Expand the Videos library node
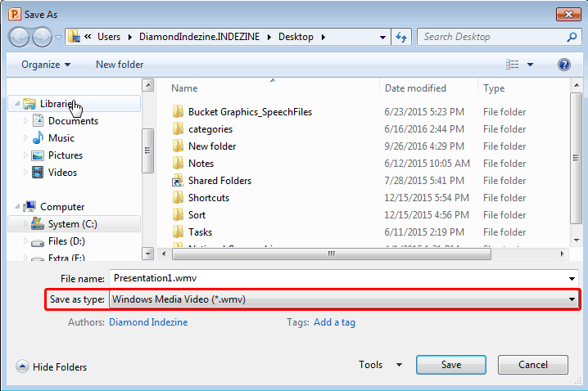The width and height of the screenshot is (588, 391). pos(25,173)
